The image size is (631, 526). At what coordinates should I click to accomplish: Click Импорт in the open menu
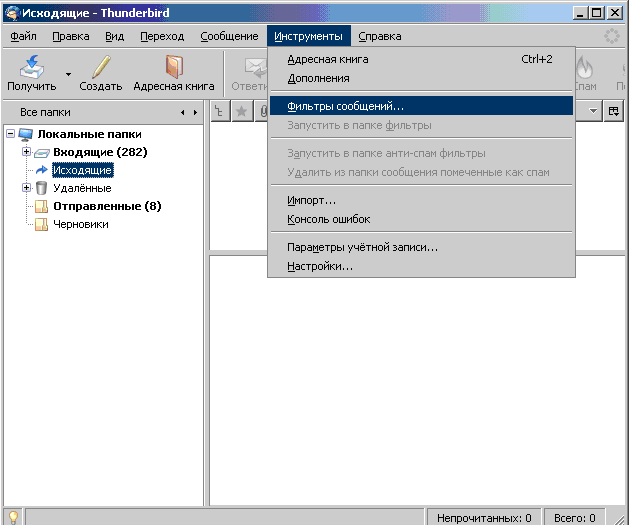coord(311,200)
